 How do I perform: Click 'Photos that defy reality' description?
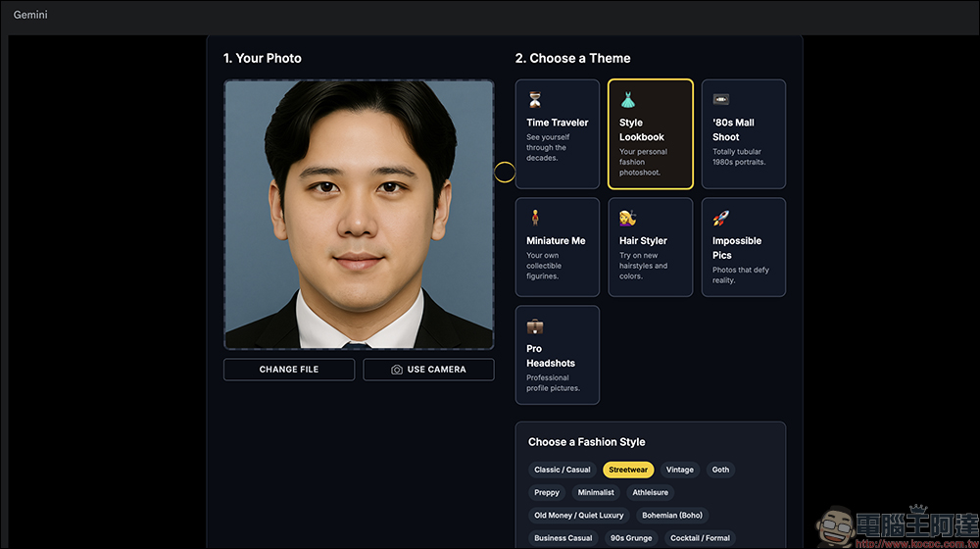point(741,275)
